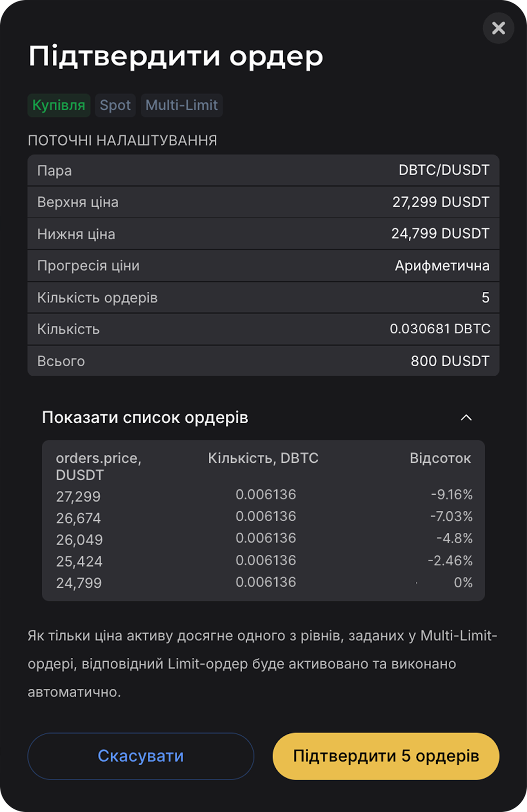Select the DBTC/DUSDT pair value

(444, 170)
